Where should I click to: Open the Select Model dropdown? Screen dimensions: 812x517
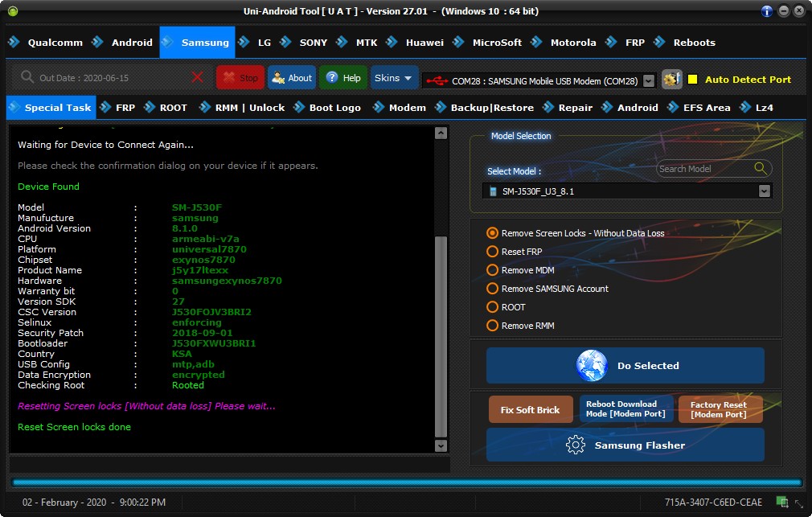pos(764,191)
